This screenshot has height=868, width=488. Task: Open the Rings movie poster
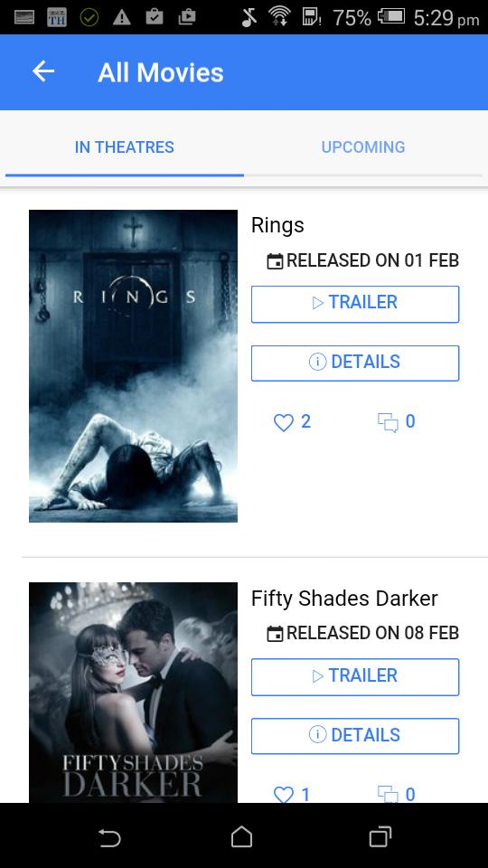coord(134,366)
